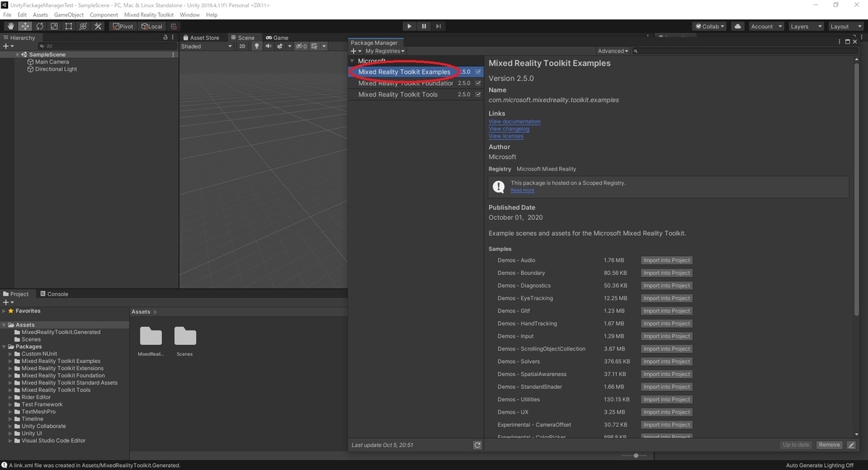Open the Mixed Reality Toolkit menu
The height and width of the screenshot is (470, 868).
click(x=149, y=14)
